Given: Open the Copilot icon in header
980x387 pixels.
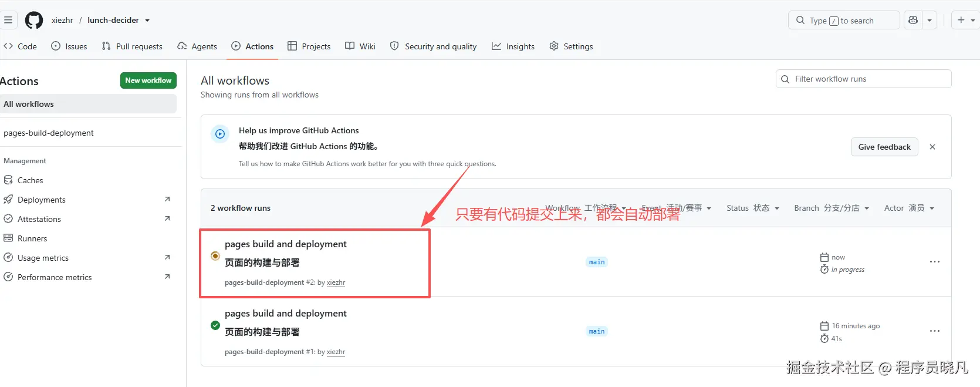Looking at the screenshot, I should click(913, 20).
